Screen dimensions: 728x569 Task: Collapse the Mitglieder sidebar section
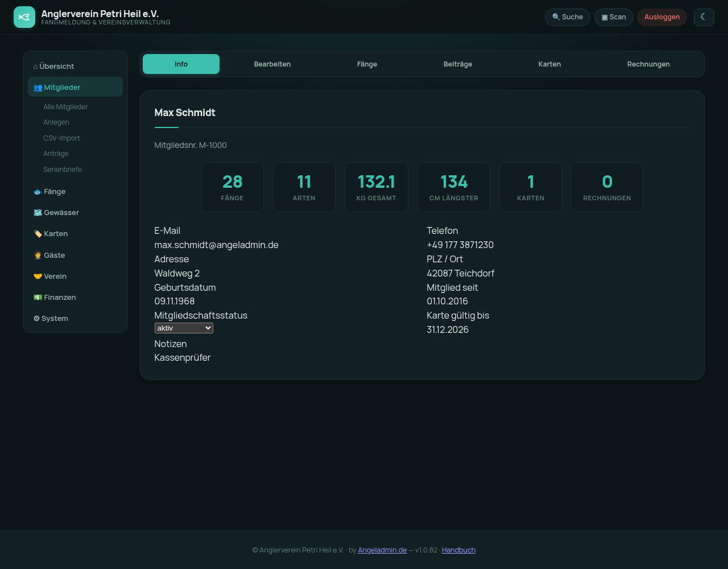(x=75, y=87)
